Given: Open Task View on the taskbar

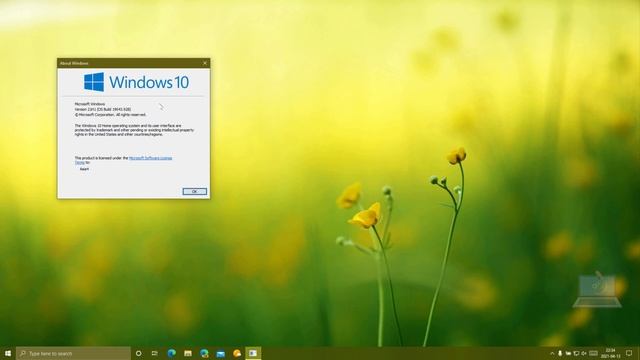Looking at the screenshot, I should pos(155,353).
